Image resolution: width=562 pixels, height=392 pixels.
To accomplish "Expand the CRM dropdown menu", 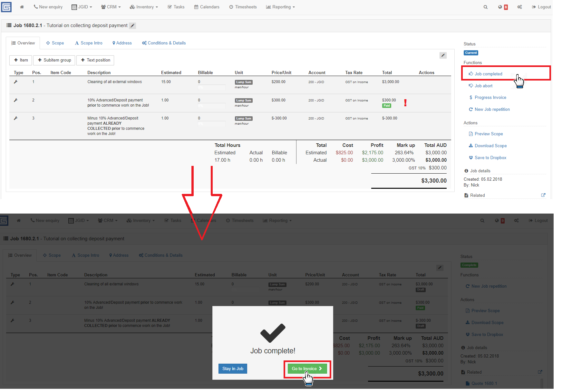I will (111, 7).
